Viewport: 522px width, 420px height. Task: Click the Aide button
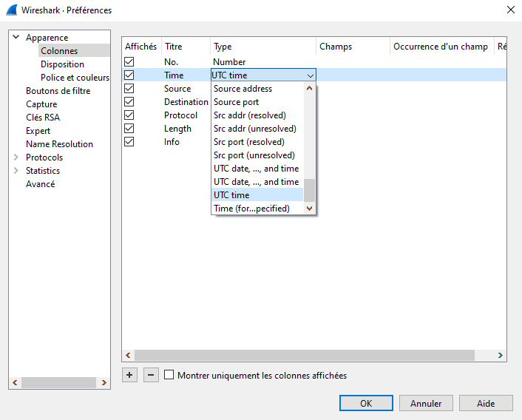pos(486,403)
